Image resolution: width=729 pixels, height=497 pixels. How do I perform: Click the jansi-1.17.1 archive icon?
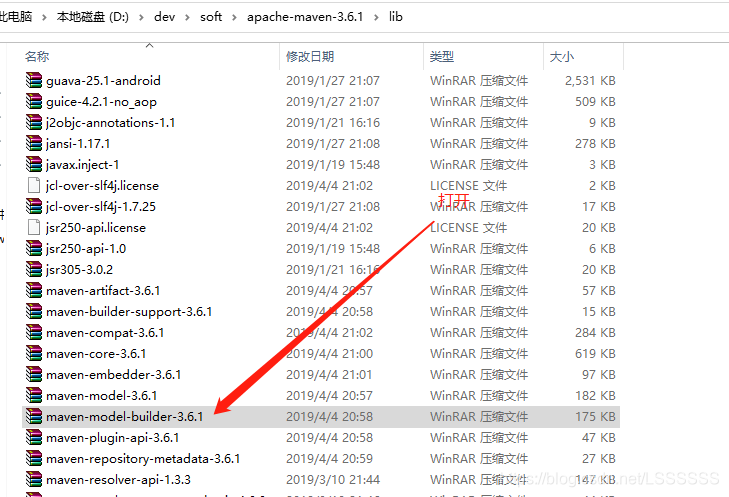click(x=34, y=143)
